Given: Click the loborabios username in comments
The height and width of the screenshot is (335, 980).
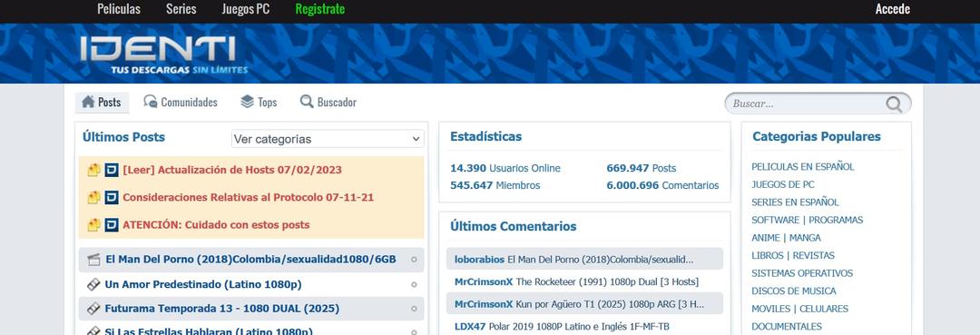Looking at the screenshot, I should (479, 259).
